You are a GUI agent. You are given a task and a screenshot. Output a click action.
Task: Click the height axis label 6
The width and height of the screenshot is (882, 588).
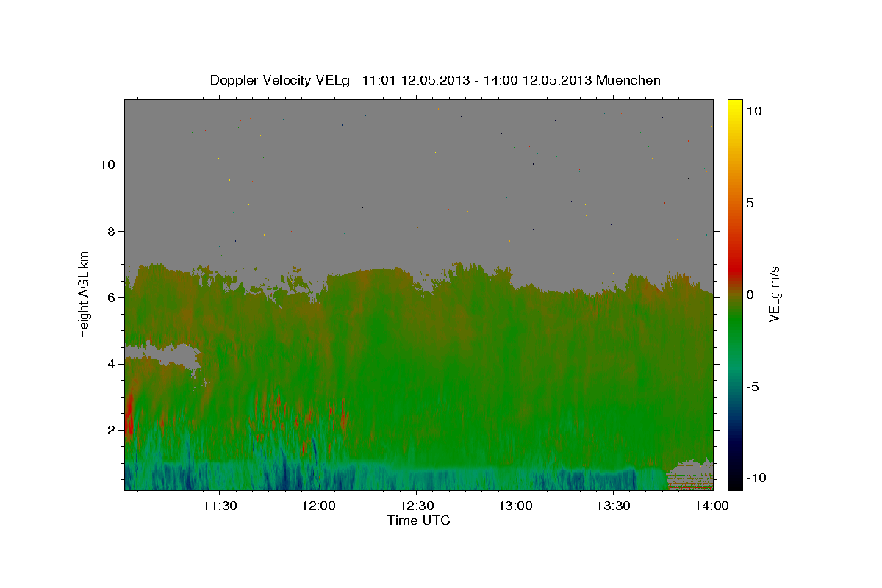[111, 298]
